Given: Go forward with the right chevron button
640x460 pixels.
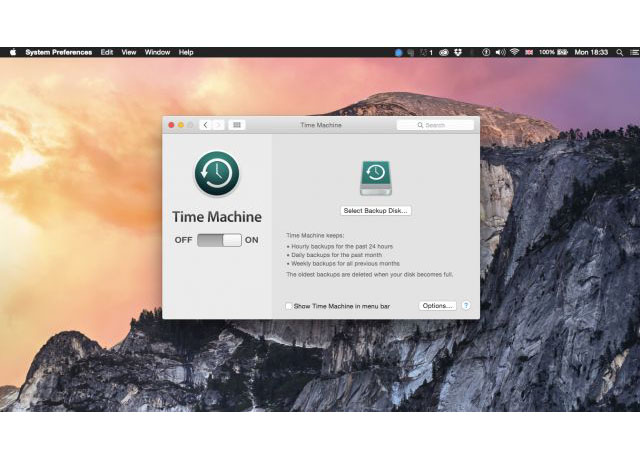Looking at the screenshot, I should [x=218, y=125].
